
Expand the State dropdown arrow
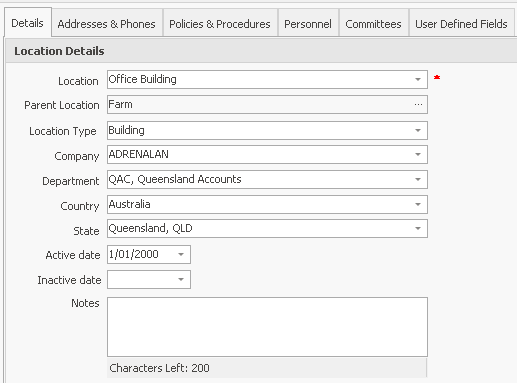tap(418, 228)
